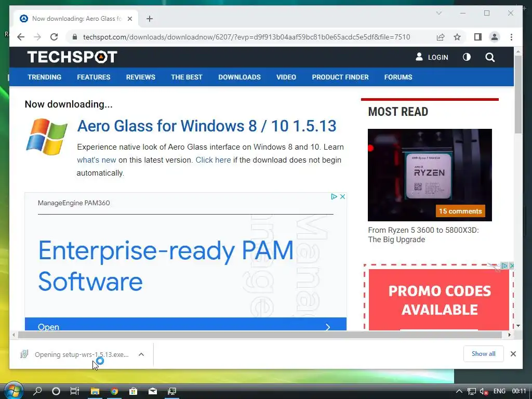The image size is (532, 399).
Task: Open the VIDEO section
Action: [x=286, y=77]
